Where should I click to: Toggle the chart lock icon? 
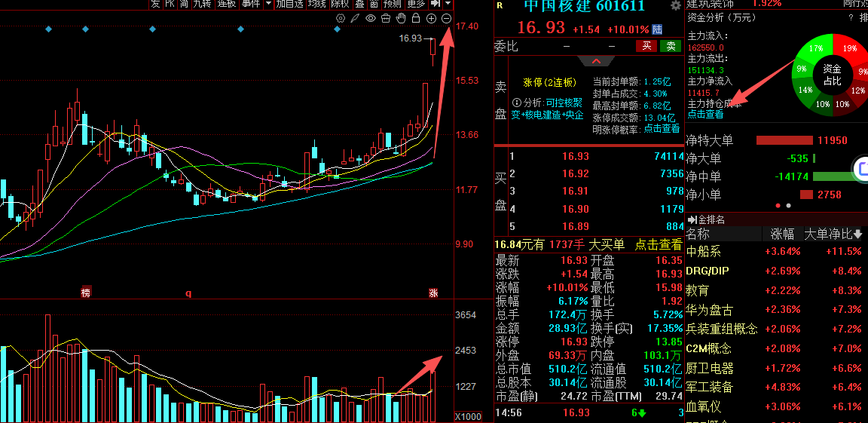pos(416,19)
